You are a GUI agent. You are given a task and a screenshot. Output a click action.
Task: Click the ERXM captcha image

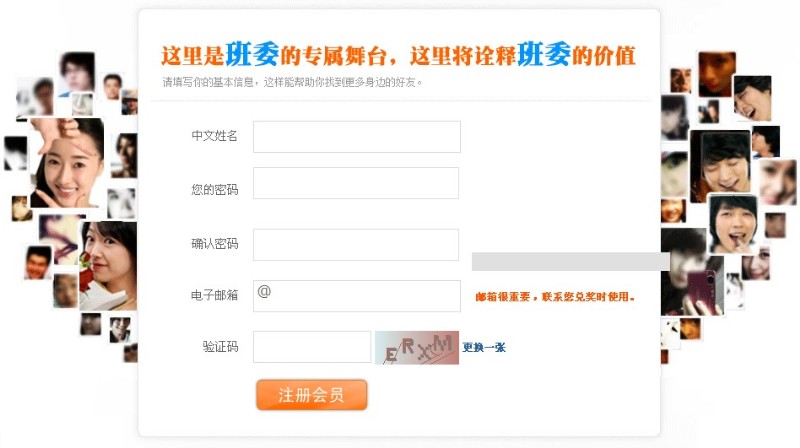click(417, 347)
